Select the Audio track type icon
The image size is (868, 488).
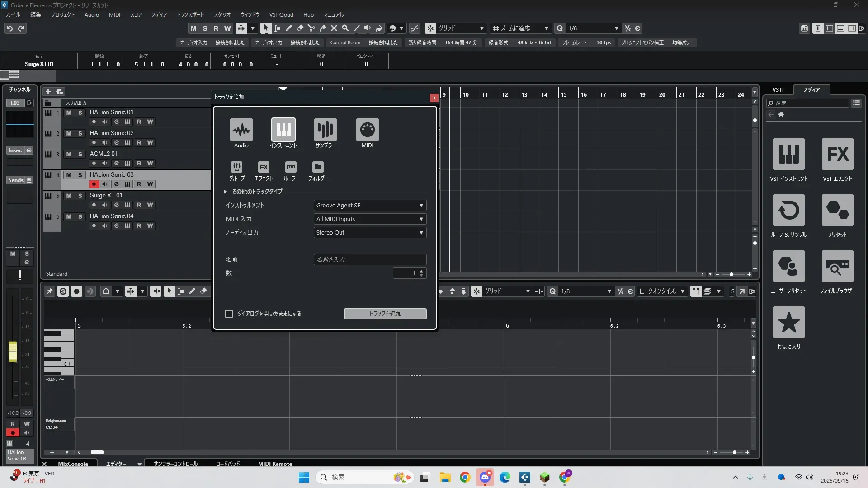241,130
